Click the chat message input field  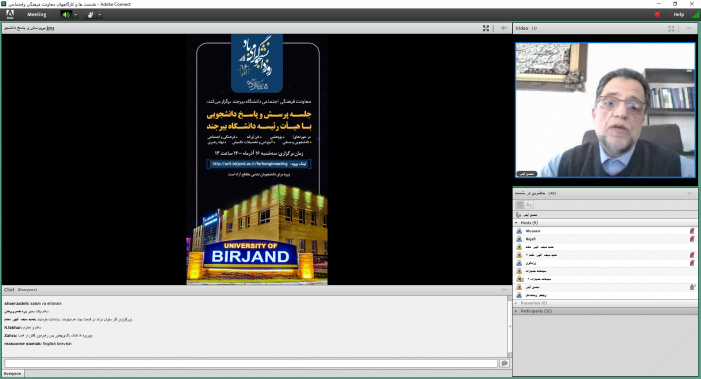click(x=250, y=363)
